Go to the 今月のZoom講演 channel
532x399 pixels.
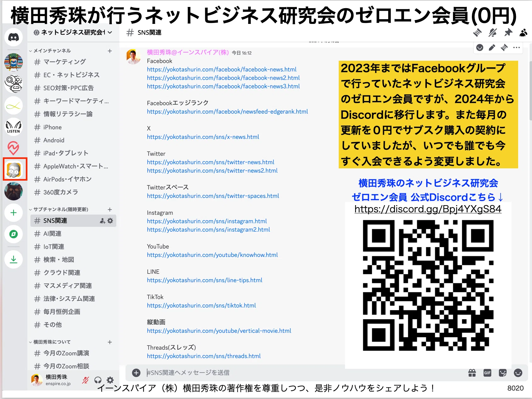coord(73,353)
